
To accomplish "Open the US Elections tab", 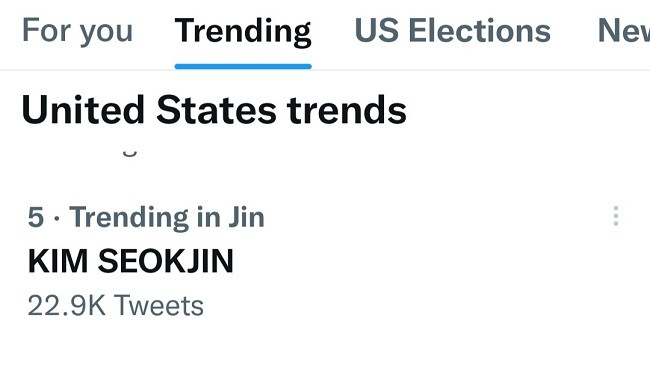I will click(453, 31).
